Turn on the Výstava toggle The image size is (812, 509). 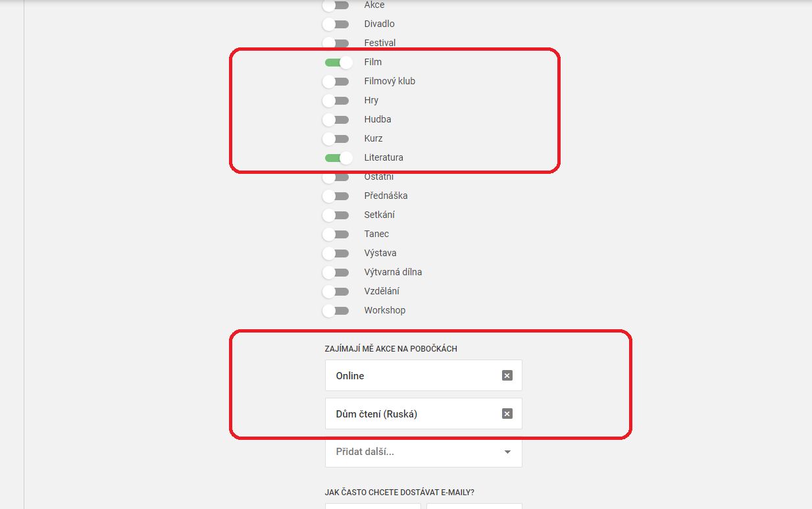click(x=336, y=254)
